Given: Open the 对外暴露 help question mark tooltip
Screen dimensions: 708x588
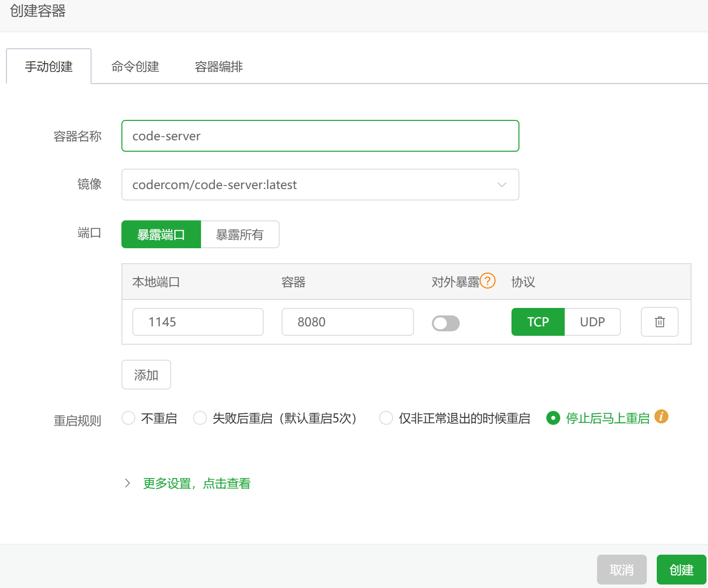Looking at the screenshot, I should tap(488, 281).
